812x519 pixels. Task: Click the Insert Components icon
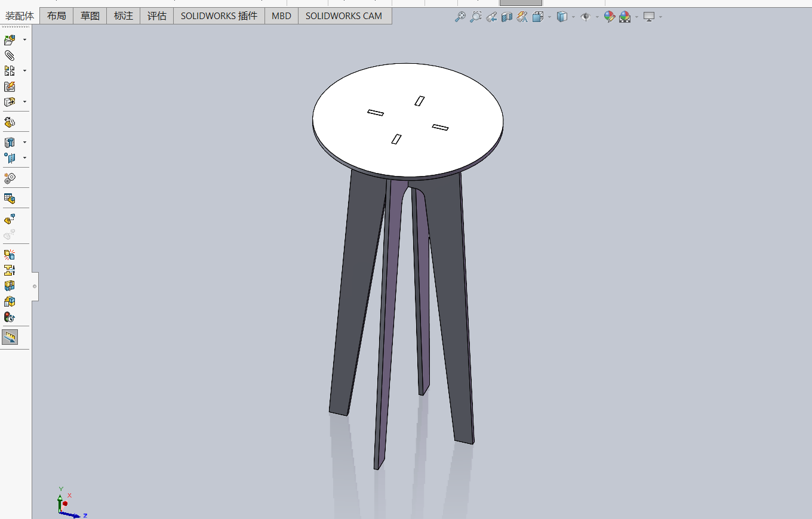point(10,40)
